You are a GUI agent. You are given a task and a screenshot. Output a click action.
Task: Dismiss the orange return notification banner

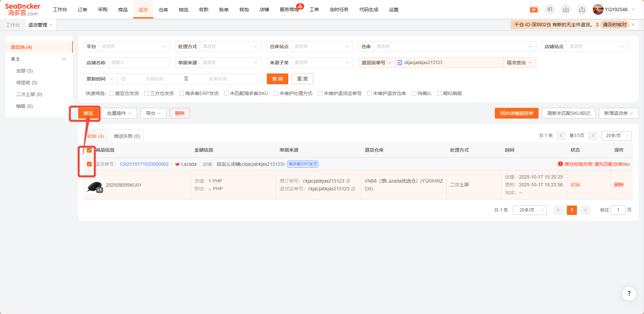pyautogui.click(x=633, y=25)
